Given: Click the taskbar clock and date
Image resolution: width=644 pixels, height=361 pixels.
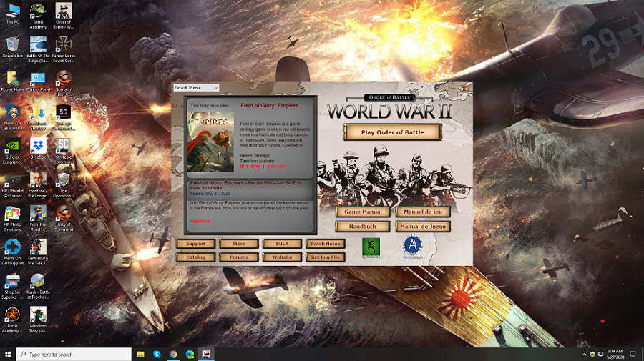Looking at the screenshot, I should pos(615,354).
